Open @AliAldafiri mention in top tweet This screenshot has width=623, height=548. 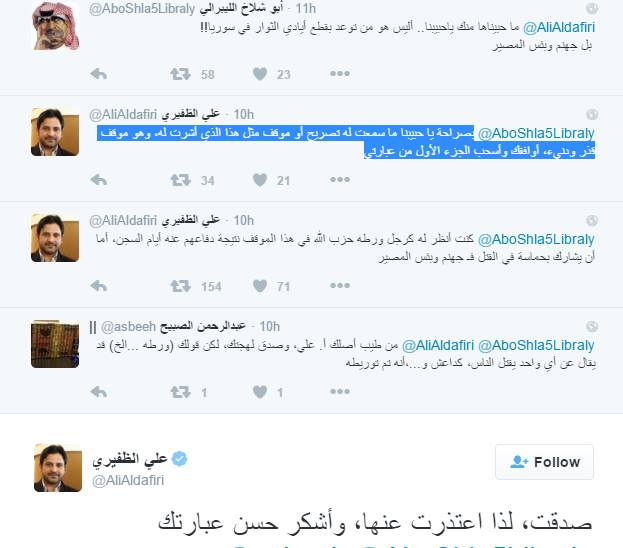pos(559,27)
